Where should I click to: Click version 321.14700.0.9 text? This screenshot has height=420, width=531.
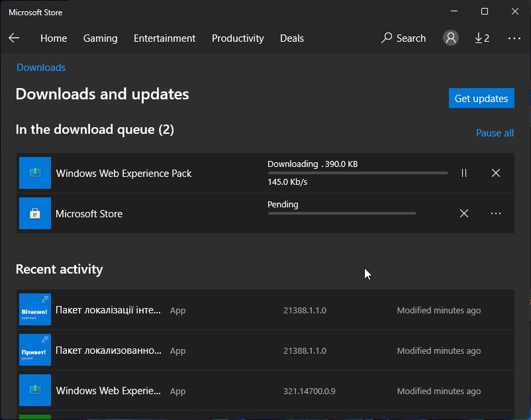coord(309,392)
